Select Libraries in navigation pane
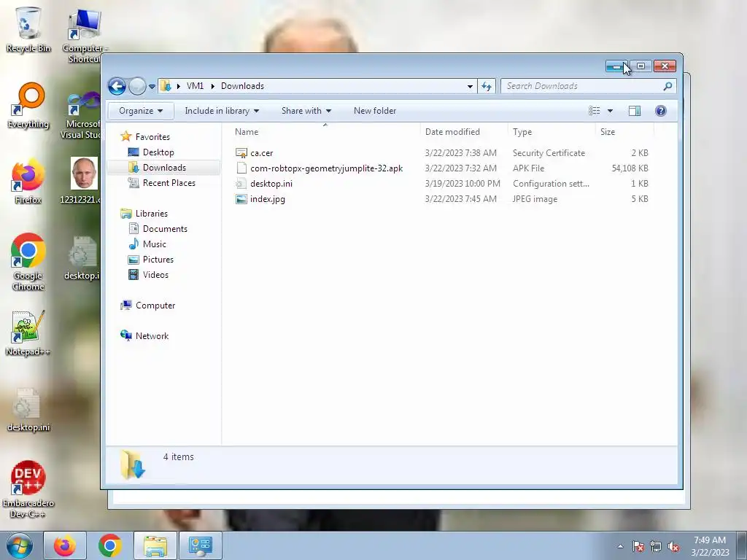This screenshot has width=747, height=560. (x=152, y=214)
